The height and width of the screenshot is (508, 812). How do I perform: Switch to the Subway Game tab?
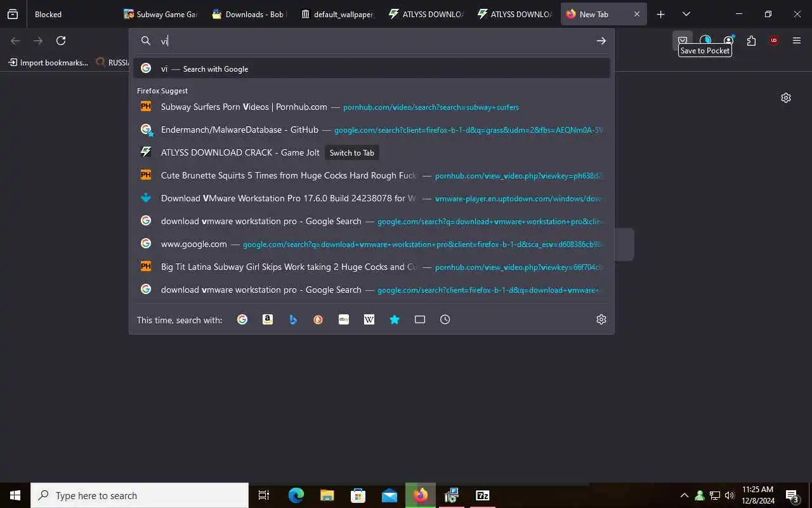pos(160,14)
